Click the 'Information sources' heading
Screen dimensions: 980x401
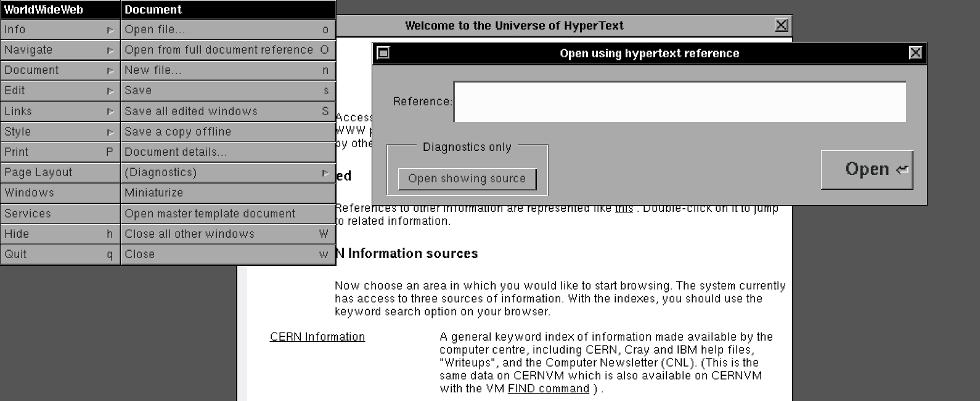coord(413,253)
